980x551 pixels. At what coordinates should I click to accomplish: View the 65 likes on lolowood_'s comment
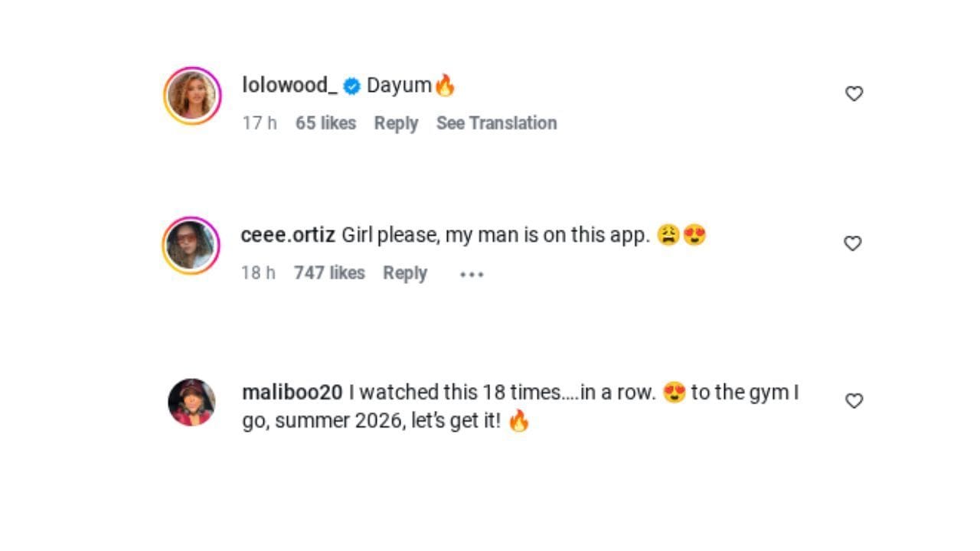[327, 122]
